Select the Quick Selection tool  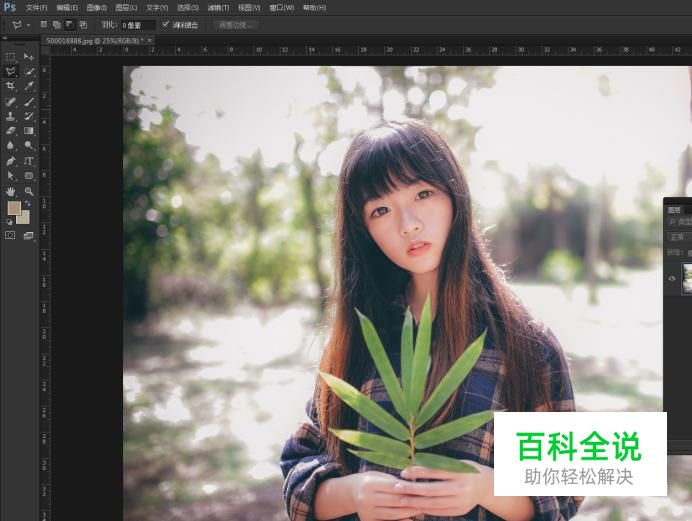(x=29, y=71)
